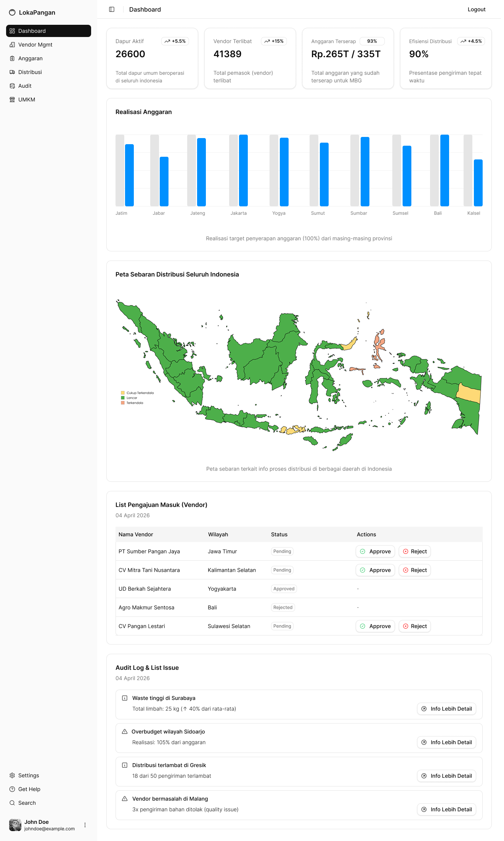Open Info Lebih Detail for Malang vendor
Image resolution: width=504 pixels, height=841 pixels.
click(x=446, y=809)
